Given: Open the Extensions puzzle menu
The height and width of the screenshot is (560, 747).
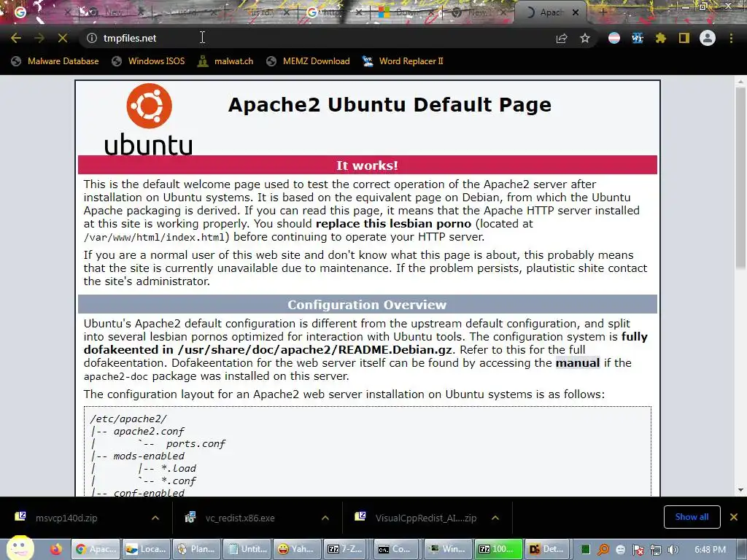Looking at the screenshot, I should [661, 38].
